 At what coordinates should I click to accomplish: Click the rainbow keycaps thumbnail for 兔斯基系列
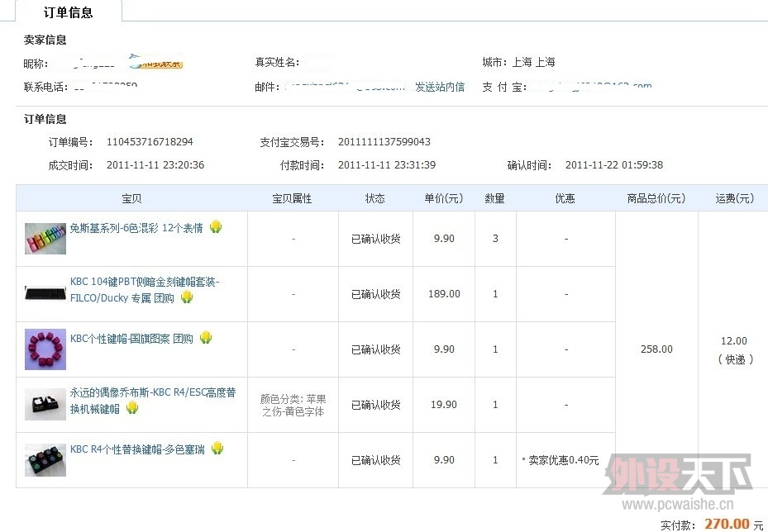[x=45, y=239]
